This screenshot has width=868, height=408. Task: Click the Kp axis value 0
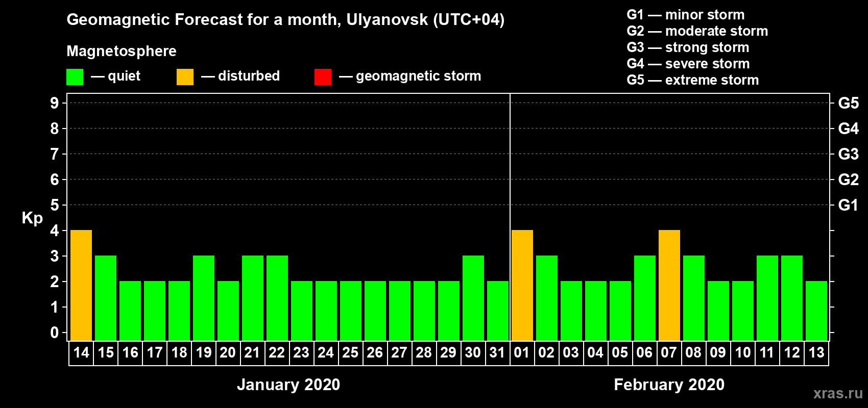click(x=55, y=333)
